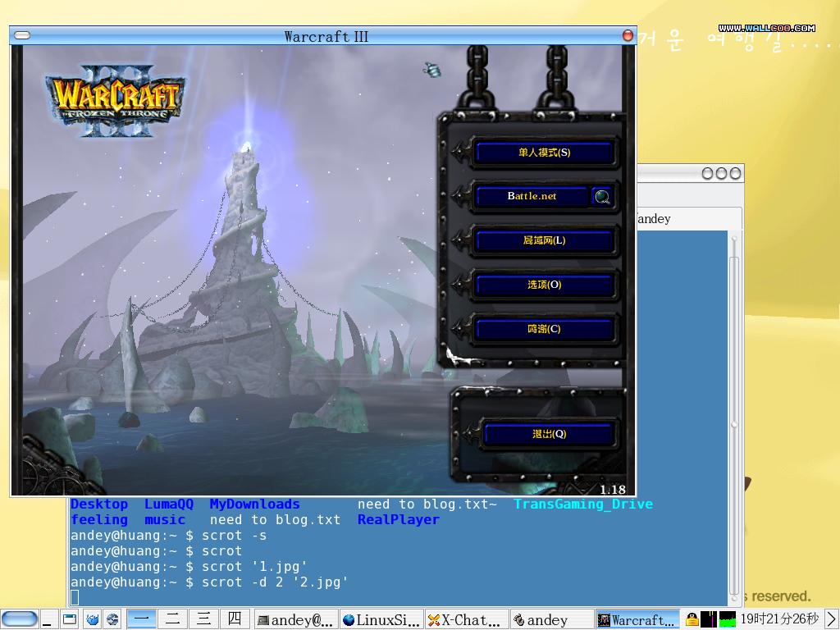Click the first round button in terminal title bar

tap(708, 173)
